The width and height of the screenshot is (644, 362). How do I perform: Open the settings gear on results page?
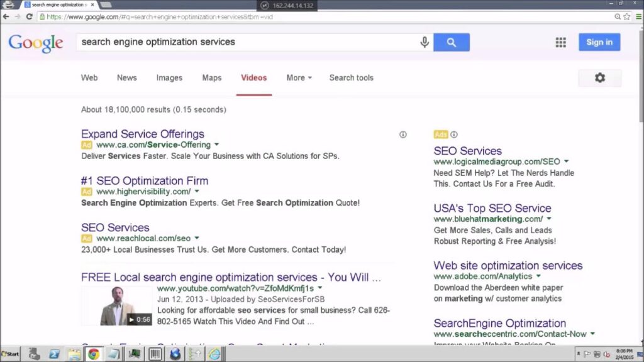pyautogui.click(x=599, y=78)
